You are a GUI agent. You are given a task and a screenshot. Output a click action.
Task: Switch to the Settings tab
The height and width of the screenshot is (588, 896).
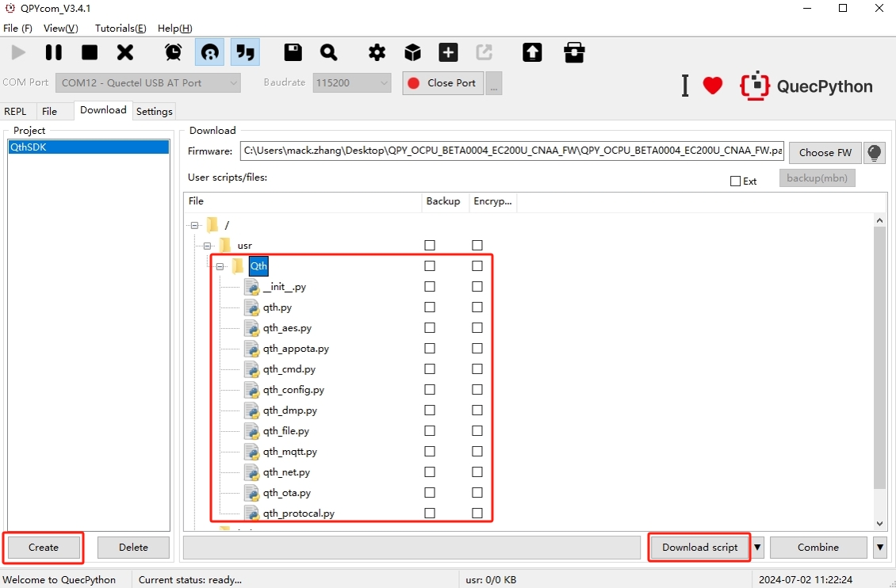[x=155, y=111]
